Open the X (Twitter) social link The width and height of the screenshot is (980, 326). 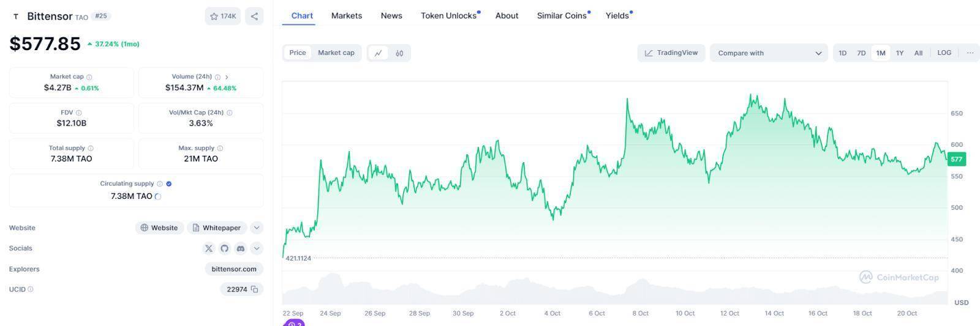[209, 248]
